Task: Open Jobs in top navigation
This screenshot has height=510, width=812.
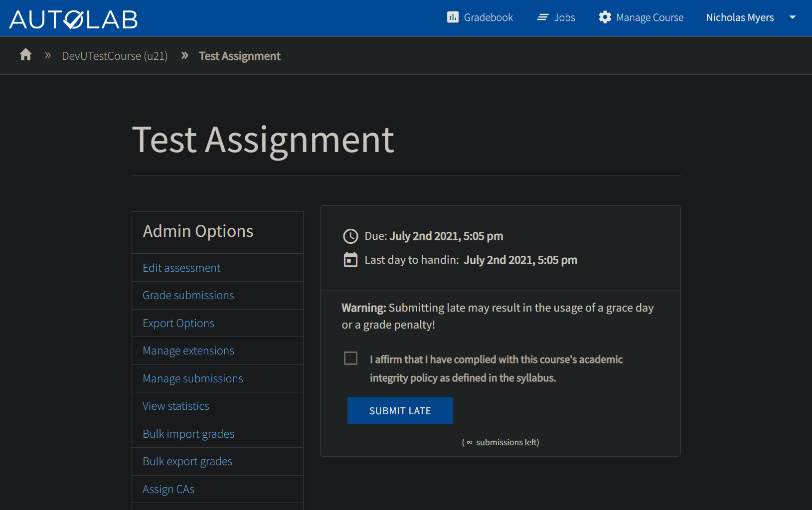Action: (x=556, y=17)
